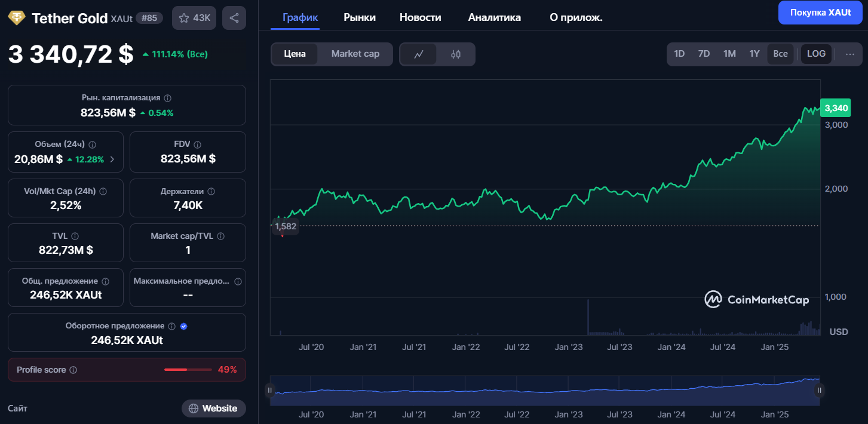Expand volume details chevron arrow
Image resolution: width=868 pixels, height=424 pixels.
tap(112, 159)
